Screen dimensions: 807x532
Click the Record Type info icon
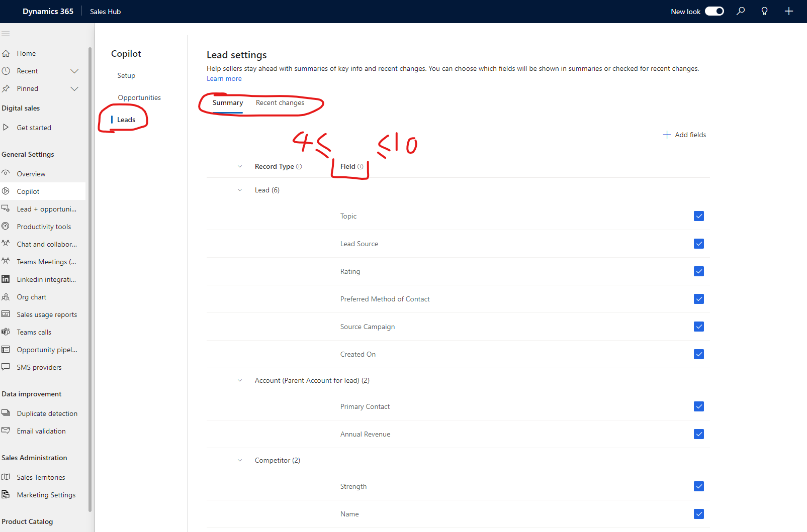tap(299, 167)
